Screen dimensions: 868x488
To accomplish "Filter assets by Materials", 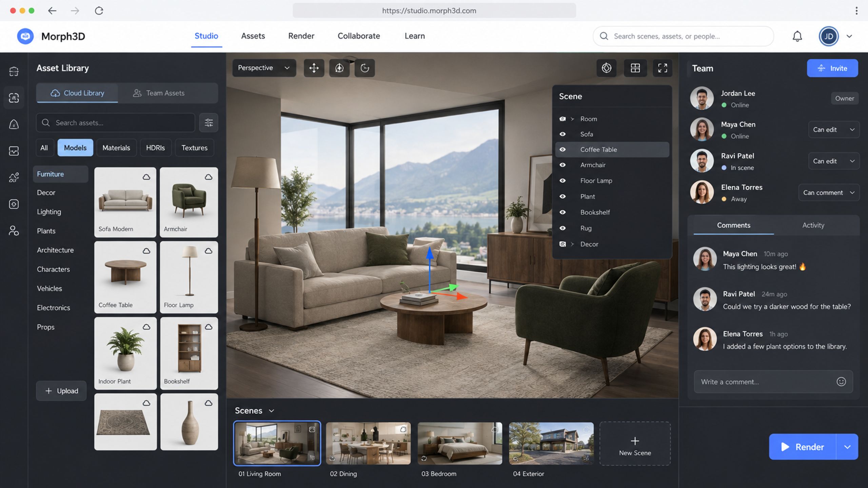I will [x=116, y=148].
